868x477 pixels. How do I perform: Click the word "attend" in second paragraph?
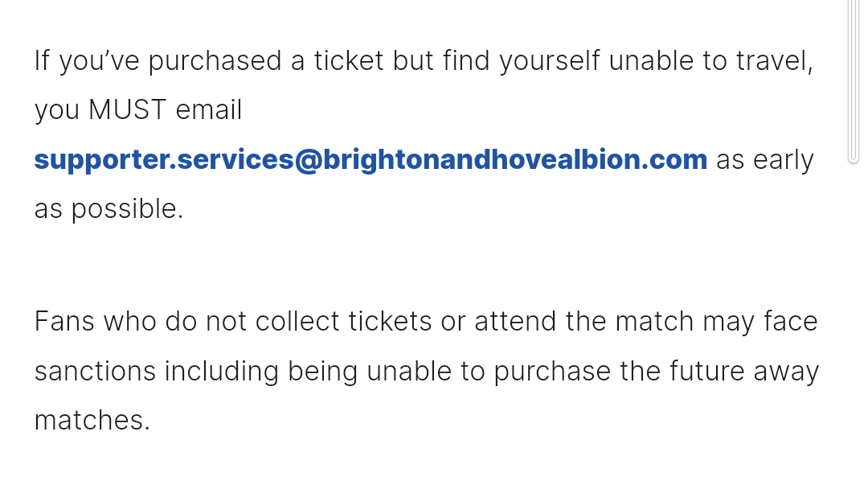pyautogui.click(x=515, y=321)
